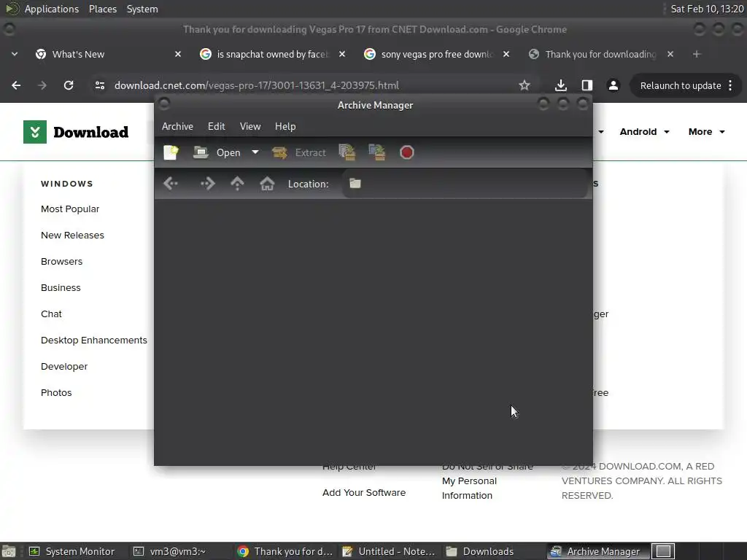
Task: Click Chrome back navigation arrow
Action: point(16,85)
